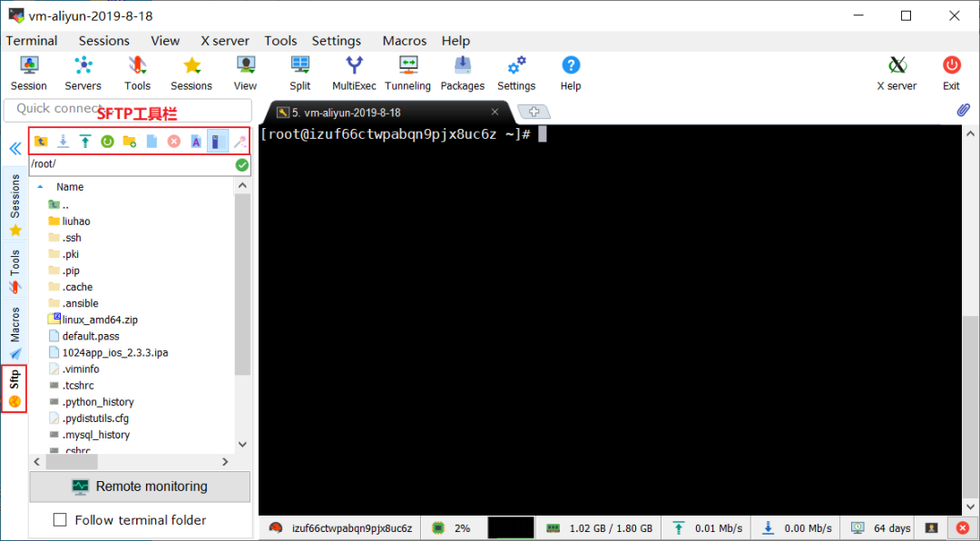Click the file list scroll-down arrow
This screenshot has width=980, height=541.
pyautogui.click(x=242, y=444)
